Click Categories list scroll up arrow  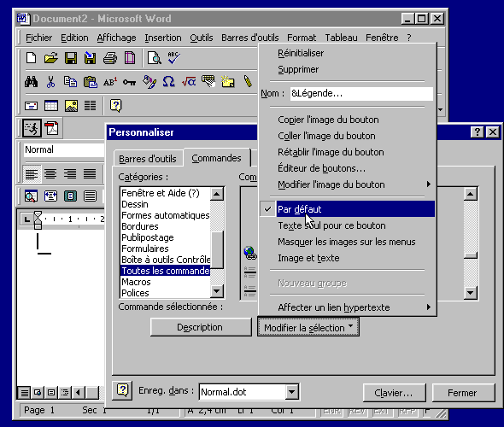coord(217,194)
